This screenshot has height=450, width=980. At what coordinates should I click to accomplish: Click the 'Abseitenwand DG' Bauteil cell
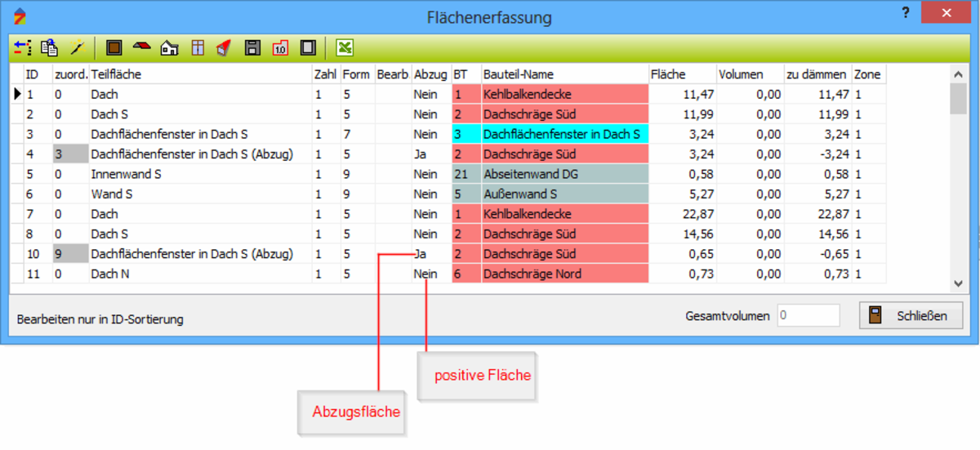tap(565, 174)
